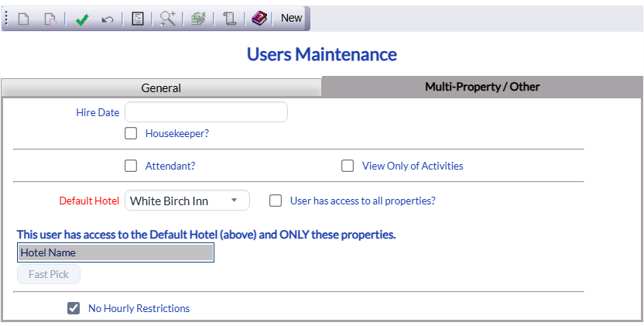The image size is (644, 326).
Task: Save changes with the green checkmark
Action: pyautogui.click(x=82, y=19)
